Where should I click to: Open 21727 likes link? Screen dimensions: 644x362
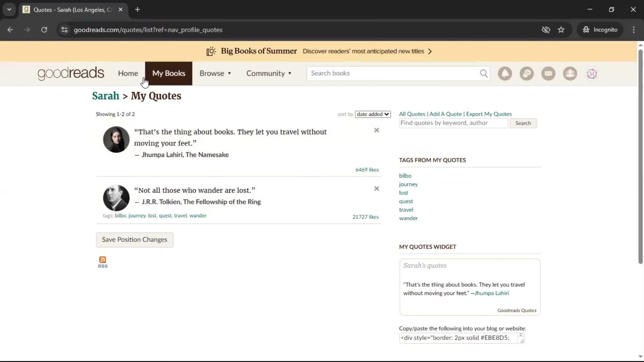(x=366, y=217)
